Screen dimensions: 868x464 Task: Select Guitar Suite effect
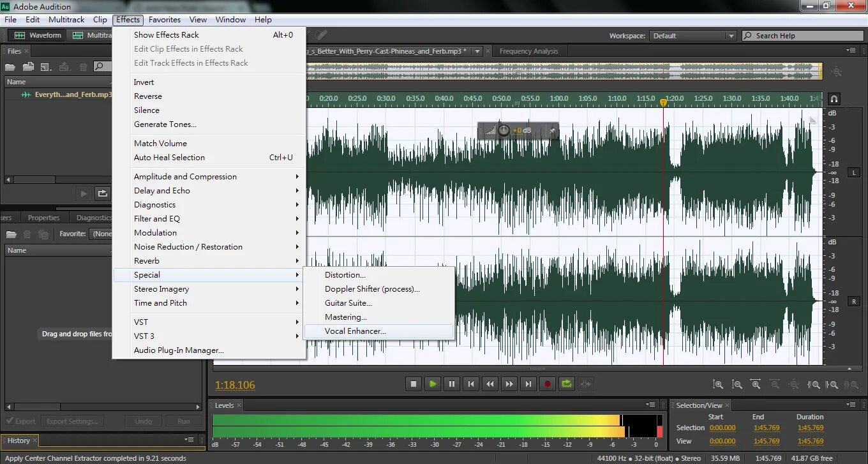379,303
